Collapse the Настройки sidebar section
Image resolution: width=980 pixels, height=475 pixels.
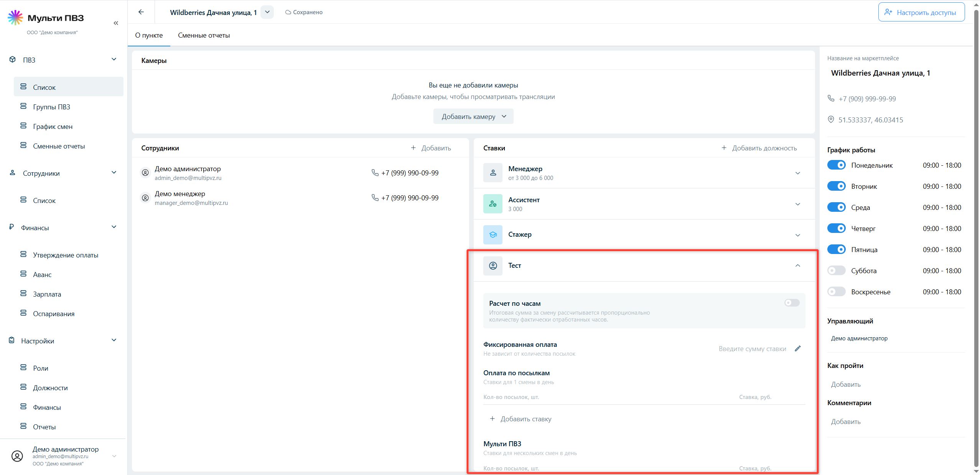pos(114,340)
